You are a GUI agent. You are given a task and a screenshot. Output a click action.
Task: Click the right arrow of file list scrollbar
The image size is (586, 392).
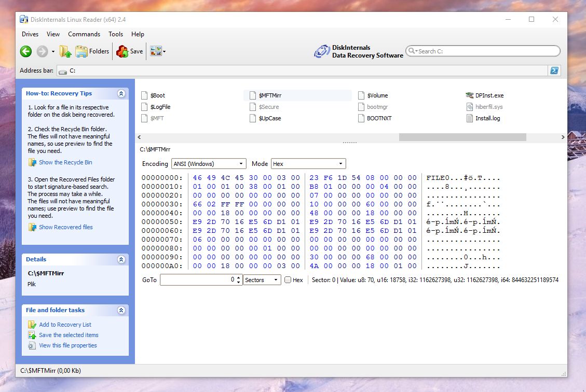563,137
